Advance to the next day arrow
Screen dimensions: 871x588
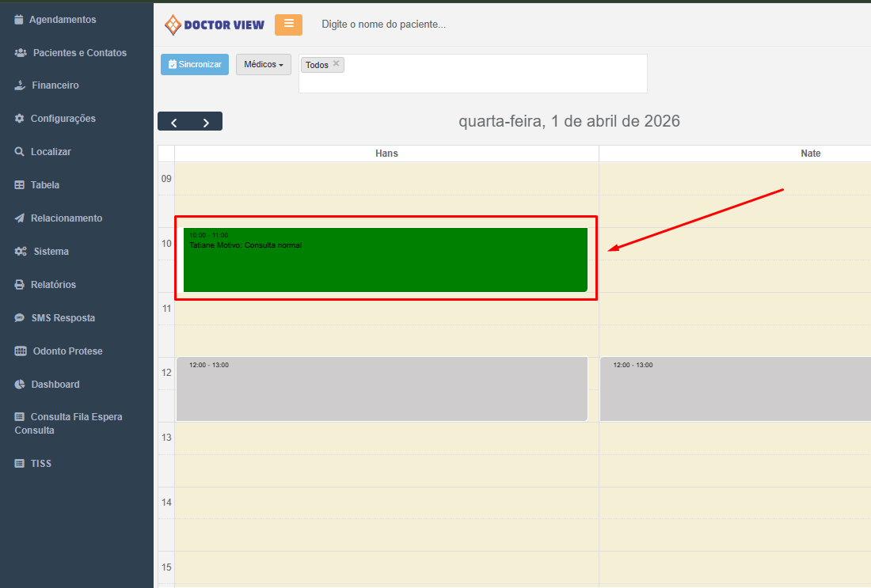click(206, 122)
